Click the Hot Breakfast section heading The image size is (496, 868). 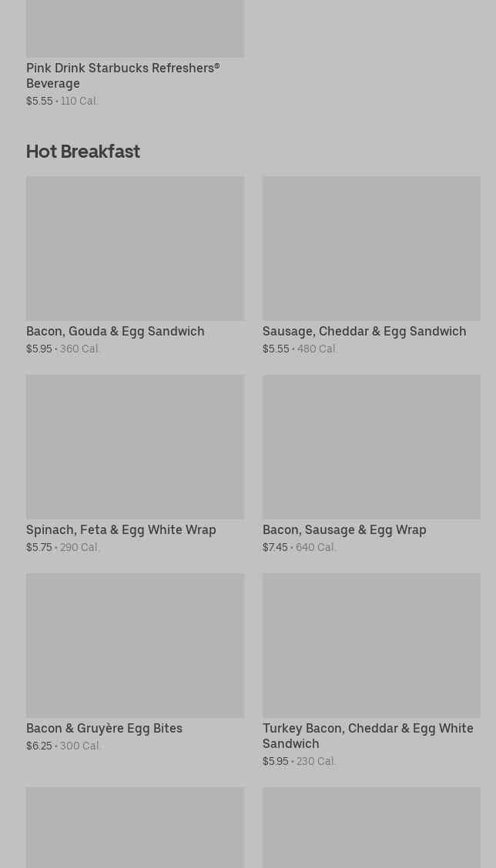[83, 151]
